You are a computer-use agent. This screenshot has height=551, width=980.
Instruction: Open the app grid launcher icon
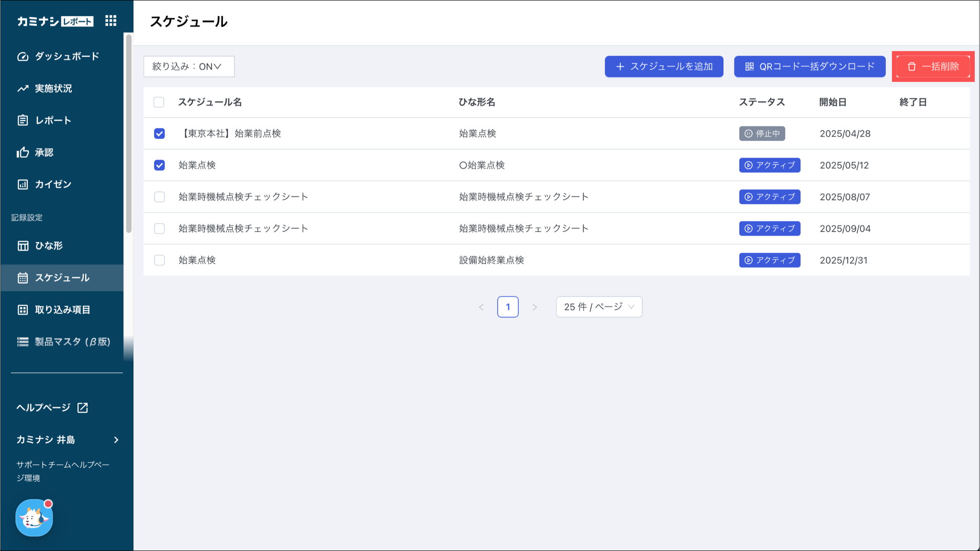[111, 21]
